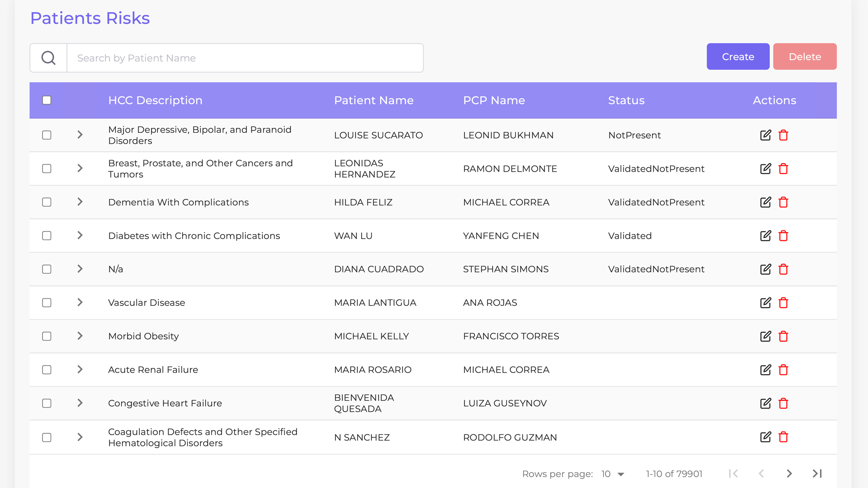The image size is (868, 488).
Task: Edit the LOUISE SUCARATO risk row
Action: point(765,135)
